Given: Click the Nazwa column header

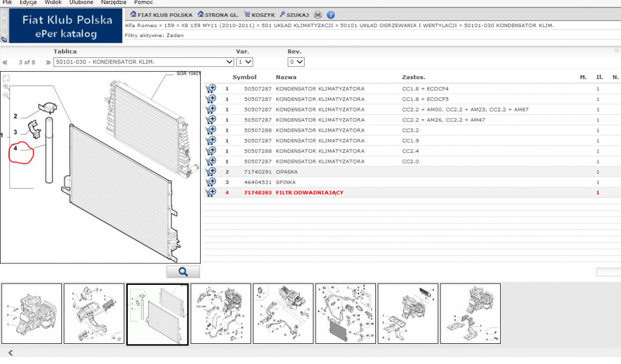Looking at the screenshot, I should click(x=286, y=77).
